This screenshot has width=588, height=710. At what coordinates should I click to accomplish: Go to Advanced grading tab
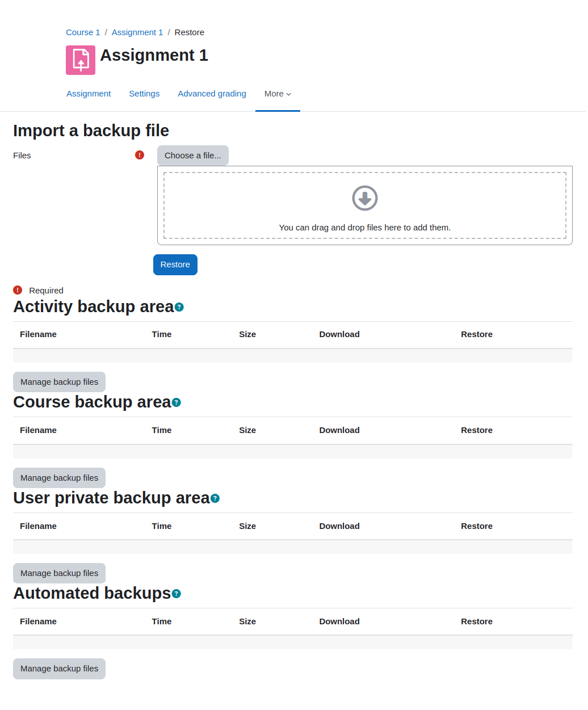(212, 94)
